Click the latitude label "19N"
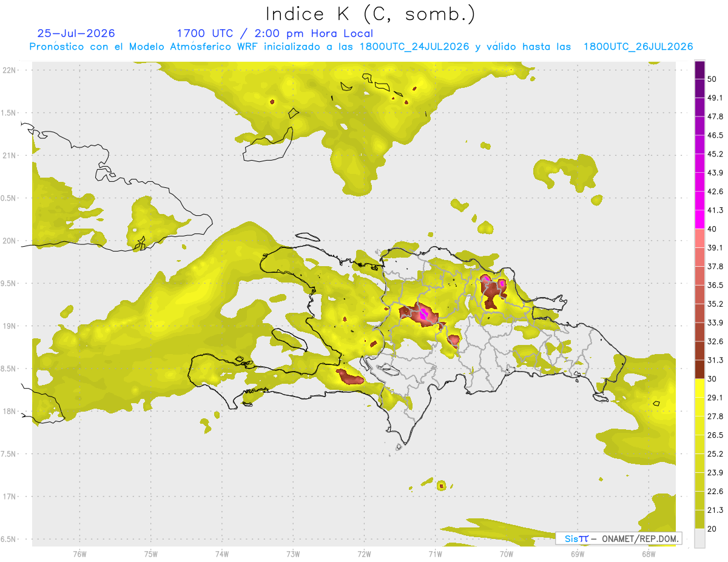 10,326
